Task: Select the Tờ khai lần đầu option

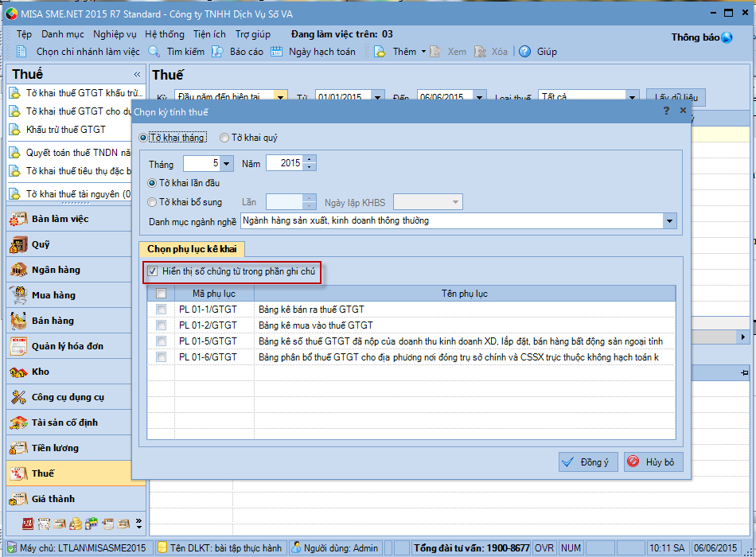Action: coord(152,183)
